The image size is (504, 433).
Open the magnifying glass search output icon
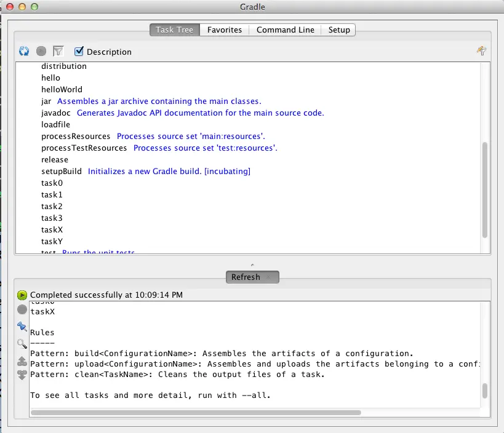click(22, 344)
